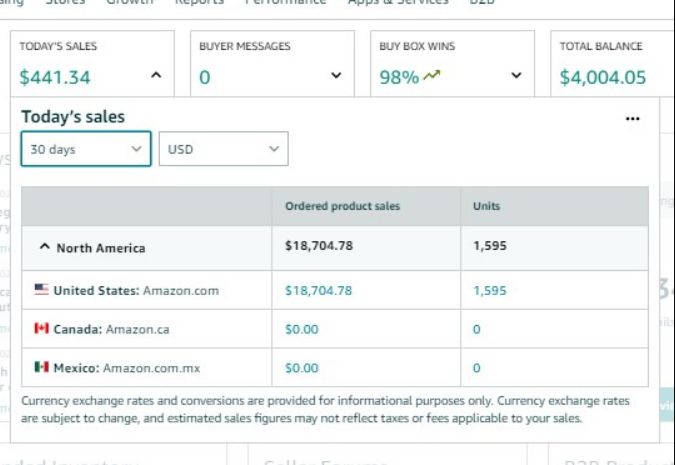Open Canada units 0 link
The width and height of the screenshot is (675, 465).
click(x=477, y=329)
